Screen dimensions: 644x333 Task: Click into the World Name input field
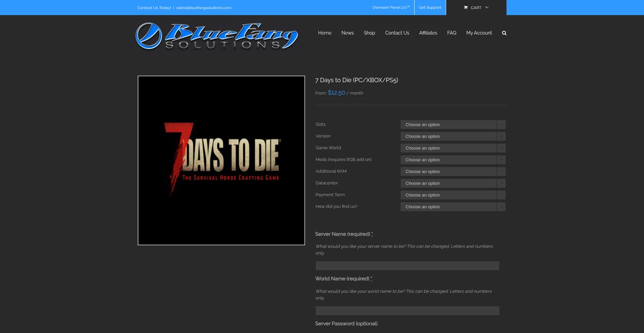407,311
